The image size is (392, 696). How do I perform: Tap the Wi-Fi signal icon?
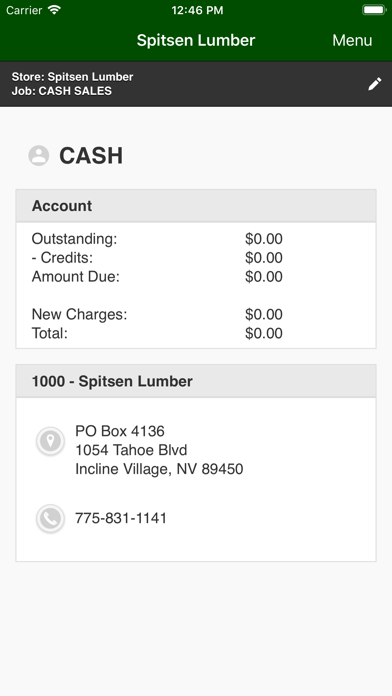point(55,10)
